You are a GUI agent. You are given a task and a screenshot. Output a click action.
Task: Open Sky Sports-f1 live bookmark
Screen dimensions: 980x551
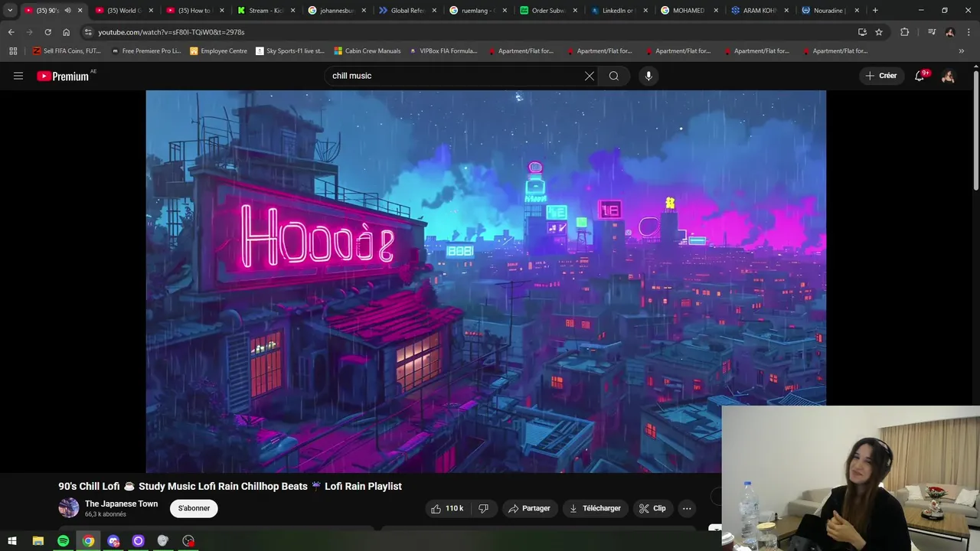coord(290,51)
